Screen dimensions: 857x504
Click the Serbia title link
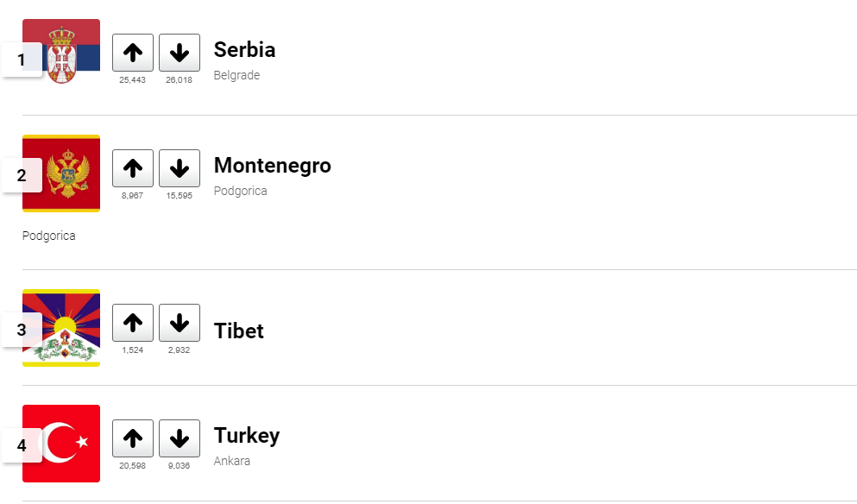244,50
